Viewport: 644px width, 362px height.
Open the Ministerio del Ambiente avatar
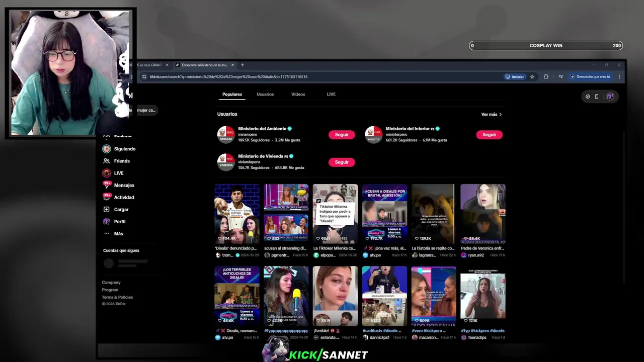tap(226, 135)
